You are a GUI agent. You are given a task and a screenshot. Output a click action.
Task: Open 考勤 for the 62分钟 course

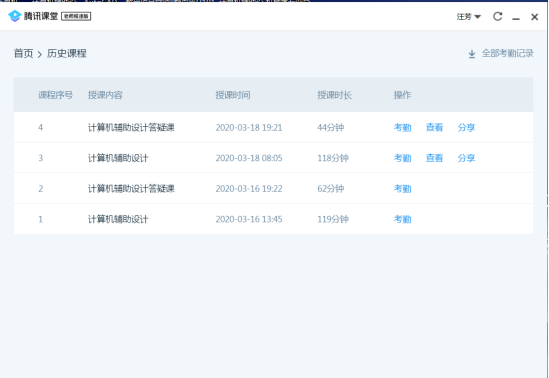[x=402, y=189]
